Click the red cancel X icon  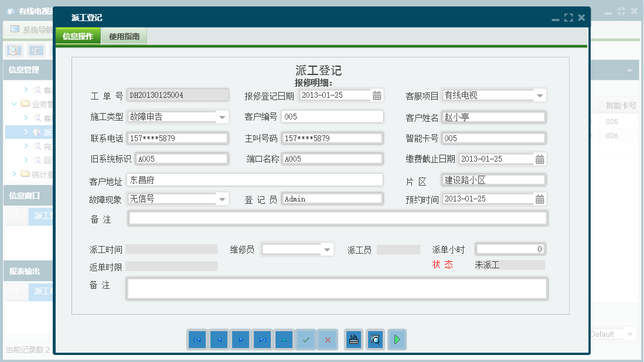click(x=327, y=339)
